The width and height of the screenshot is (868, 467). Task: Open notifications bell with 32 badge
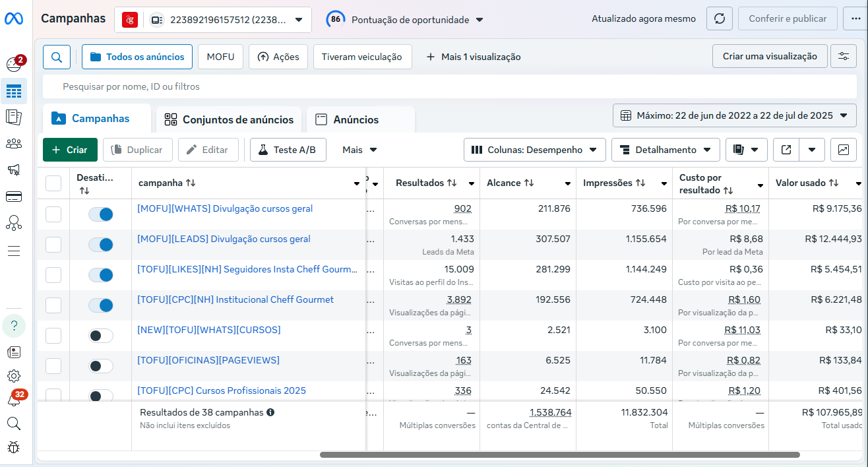pos(14,400)
